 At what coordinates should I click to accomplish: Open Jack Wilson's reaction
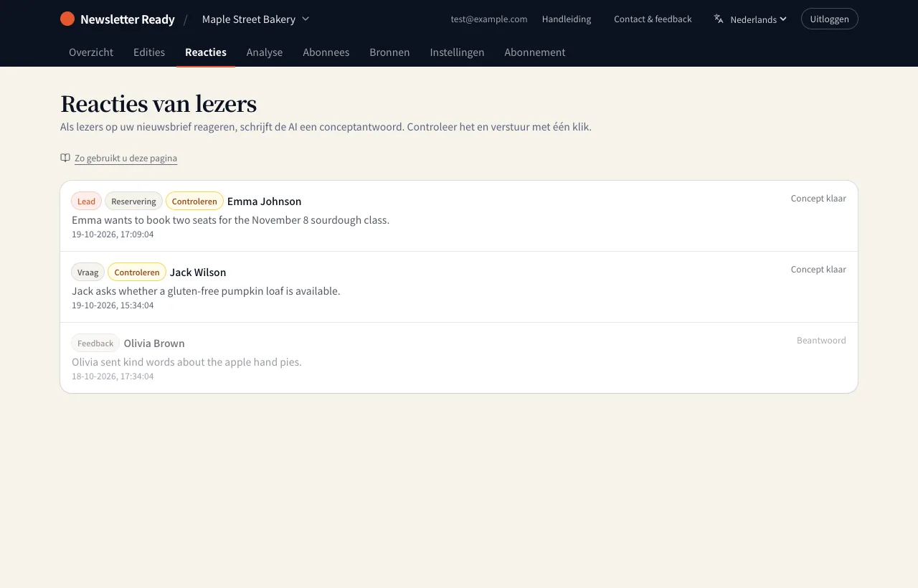(x=459, y=287)
